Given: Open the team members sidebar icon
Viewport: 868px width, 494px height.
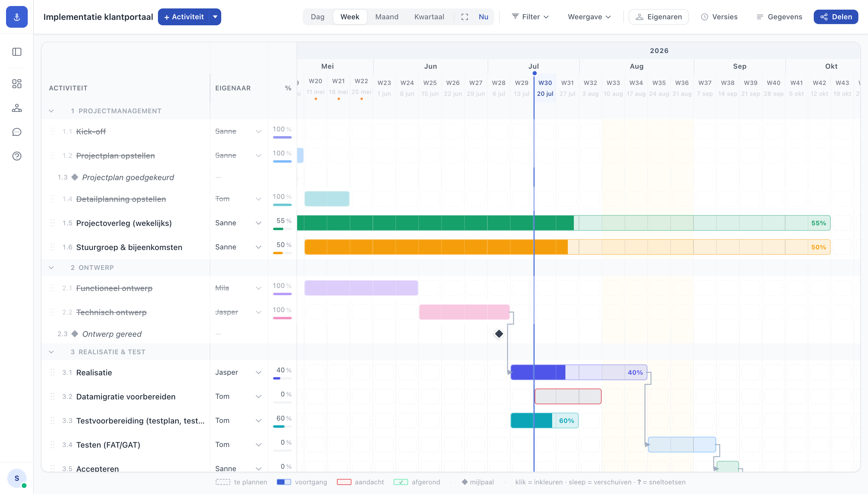Looking at the screenshot, I should 17,108.
